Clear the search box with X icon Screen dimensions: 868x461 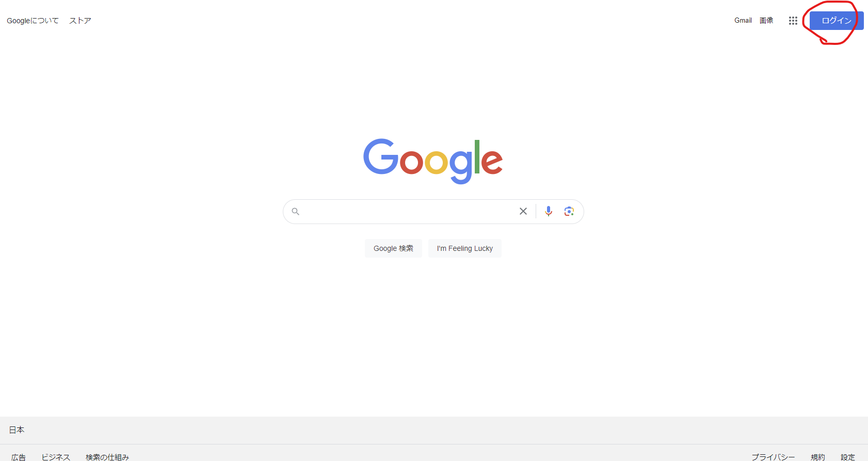(523, 211)
